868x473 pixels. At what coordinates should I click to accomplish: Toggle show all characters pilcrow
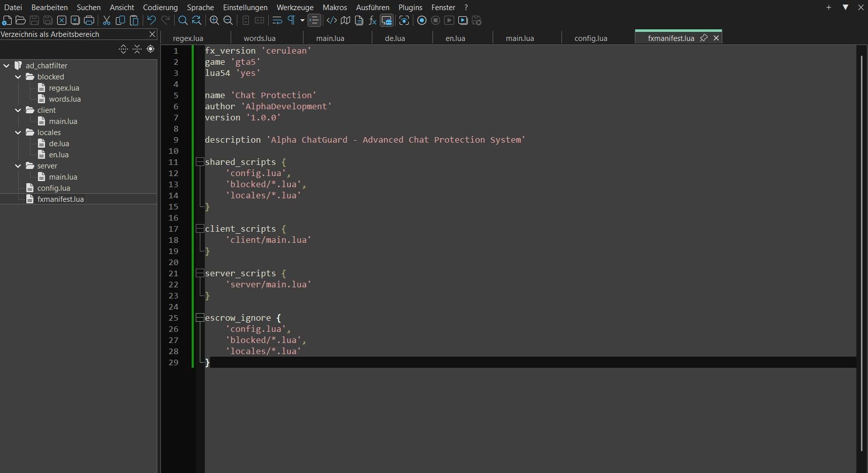[x=291, y=21]
